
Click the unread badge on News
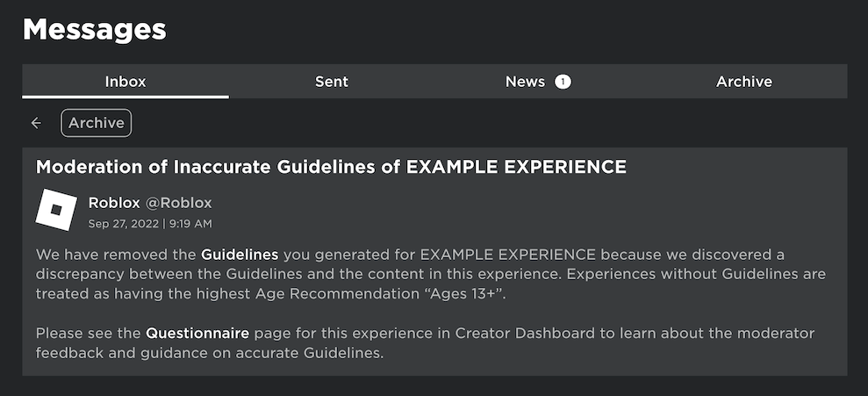coord(563,82)
